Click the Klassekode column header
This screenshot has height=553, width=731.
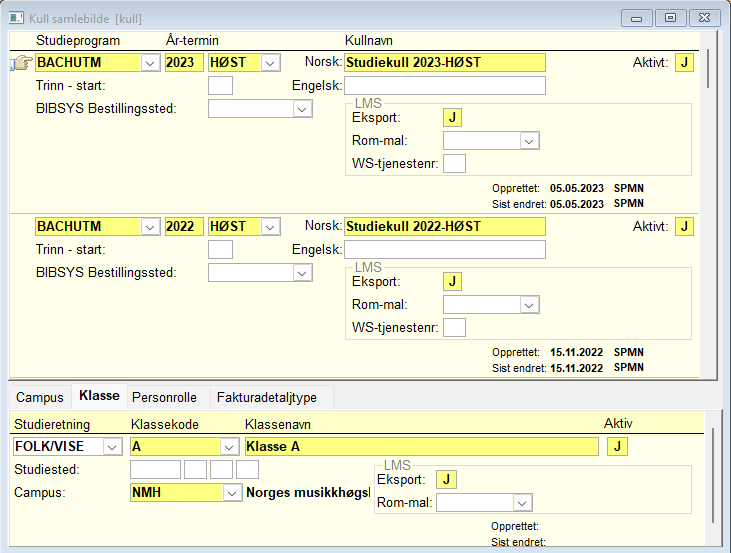(165, 424)
